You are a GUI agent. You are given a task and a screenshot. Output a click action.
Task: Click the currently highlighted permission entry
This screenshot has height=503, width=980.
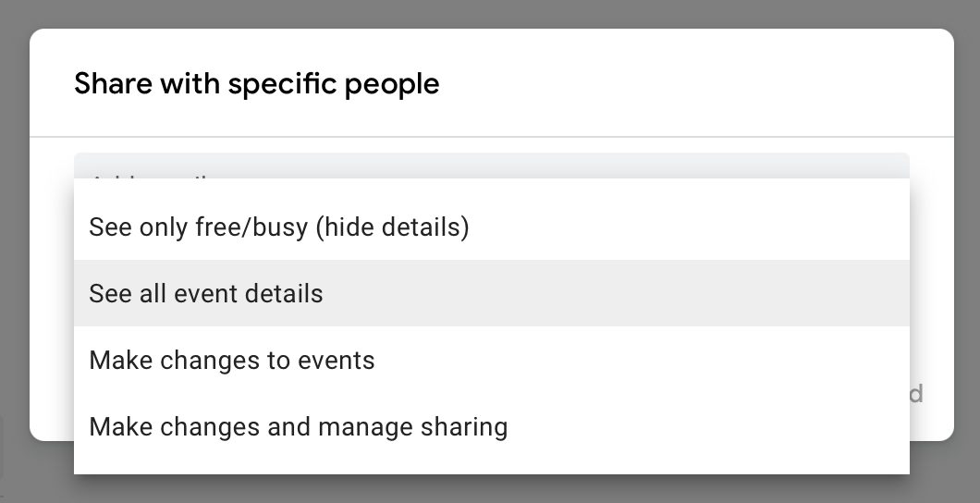(x=206, y=293)
